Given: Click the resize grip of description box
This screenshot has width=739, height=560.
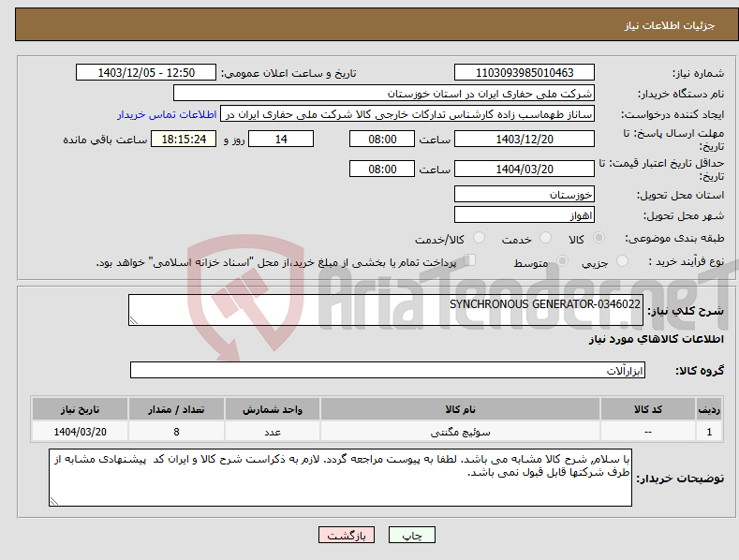Looking at the screenshot, I should [x=133, y=320].
